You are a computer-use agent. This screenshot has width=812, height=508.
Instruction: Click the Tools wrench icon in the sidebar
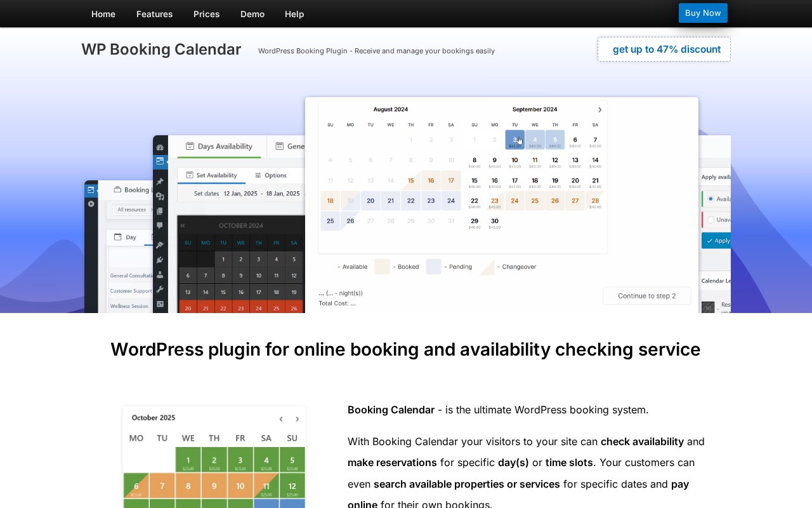tap(160, 289)
